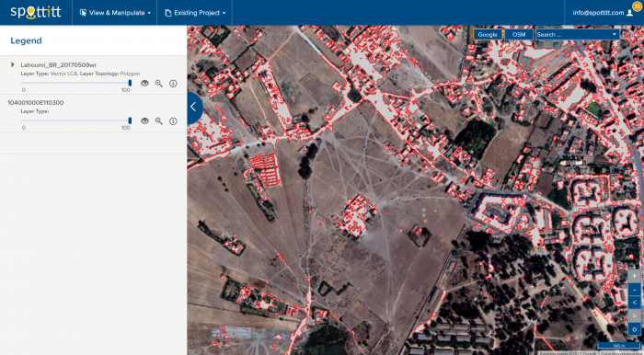The height and width of the screenshot is (355, 644).
Task: Adjust the 104001000E110300 opacity slider
Action: (x=75, y=120)
